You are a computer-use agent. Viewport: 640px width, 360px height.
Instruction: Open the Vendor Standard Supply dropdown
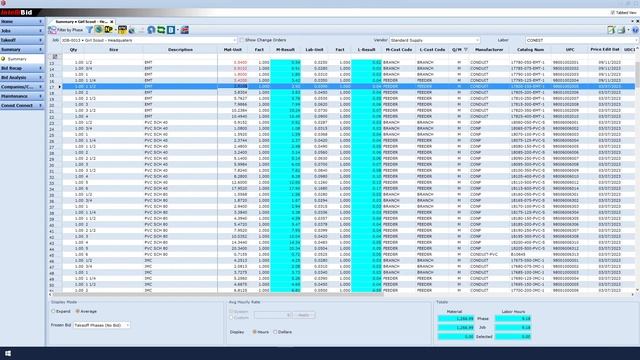[477, 40]
